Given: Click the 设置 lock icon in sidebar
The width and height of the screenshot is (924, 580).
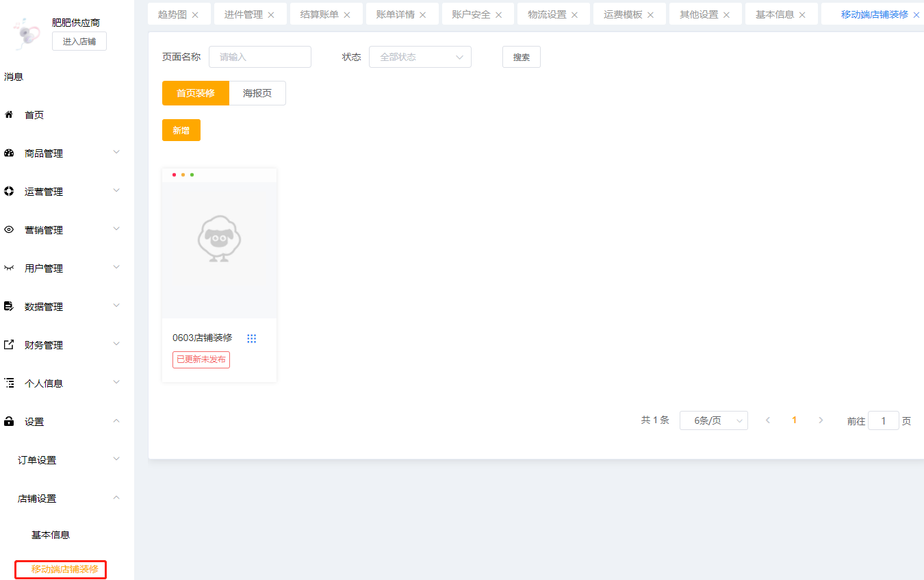Looking at the screenshot, I should [9, 422].
